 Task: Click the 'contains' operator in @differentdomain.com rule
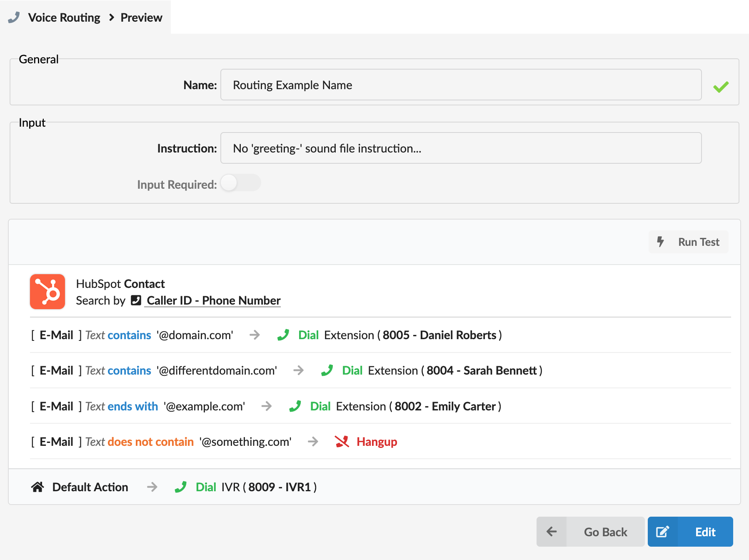[x=129, y=370]
